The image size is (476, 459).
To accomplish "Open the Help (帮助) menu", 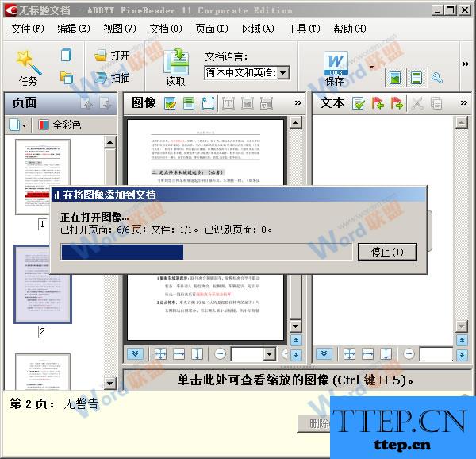I will pos(350,29).
